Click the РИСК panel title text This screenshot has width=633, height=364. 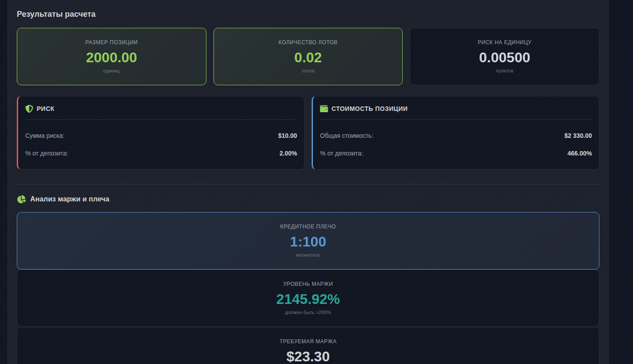pos(46,109)
